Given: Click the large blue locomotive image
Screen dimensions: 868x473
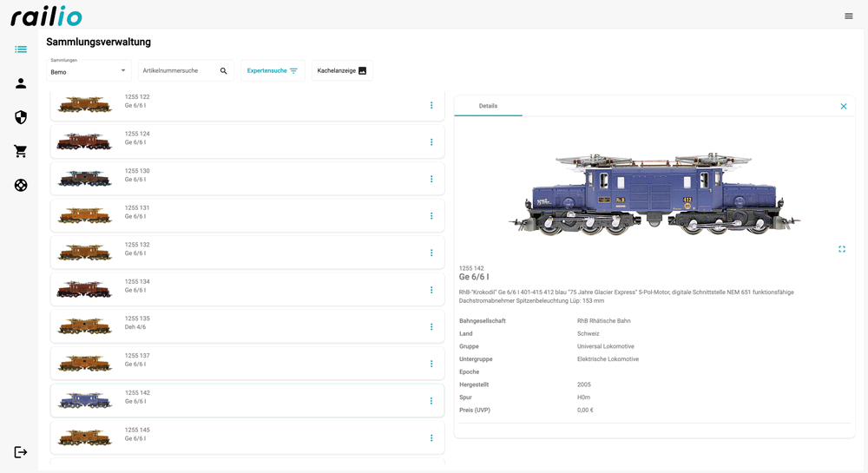Looking at the screenshot, I should tap(654, 194).
